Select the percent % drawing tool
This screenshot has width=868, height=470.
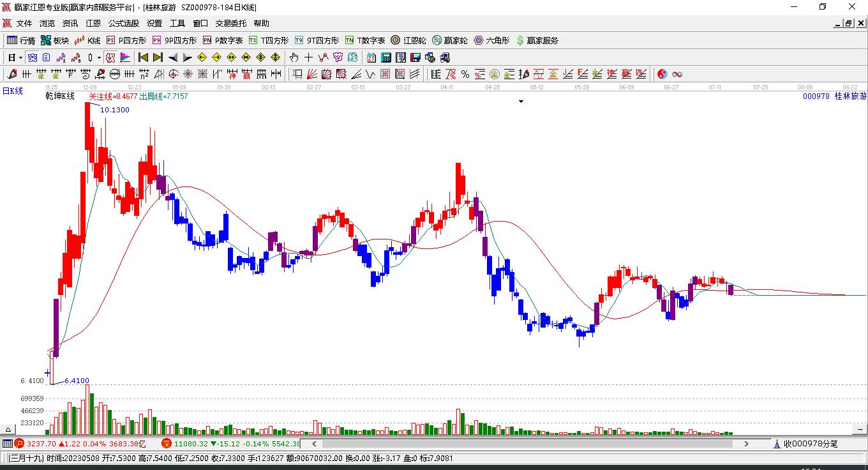tap(465, 74)
